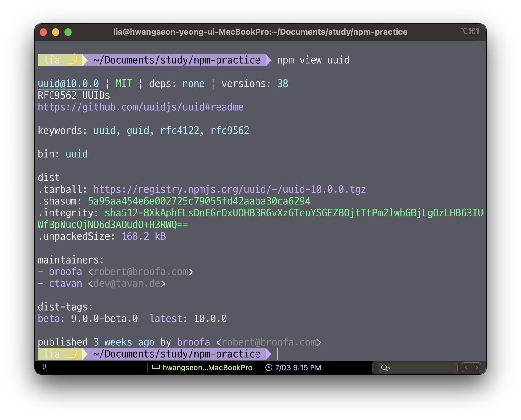This screenshot has width=521, height=420.
Task: Click the moon emoji in the bottom prompt
Action: point(72,354)
